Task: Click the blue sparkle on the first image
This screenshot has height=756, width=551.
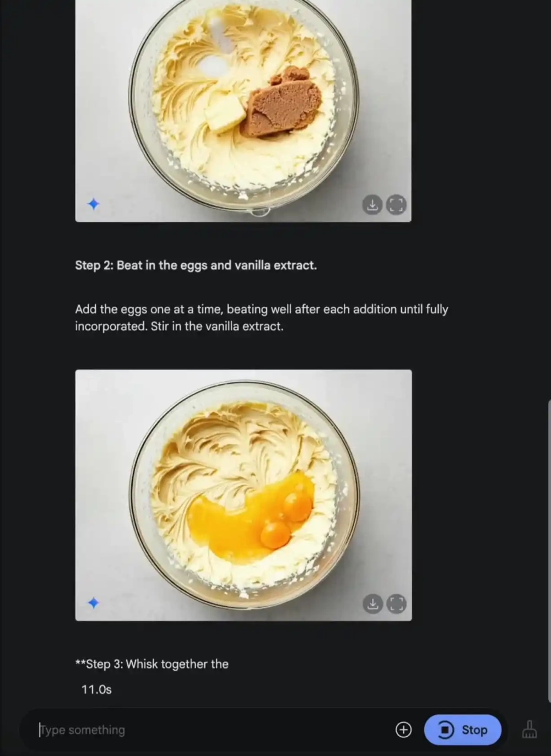Action: (94, 204)
